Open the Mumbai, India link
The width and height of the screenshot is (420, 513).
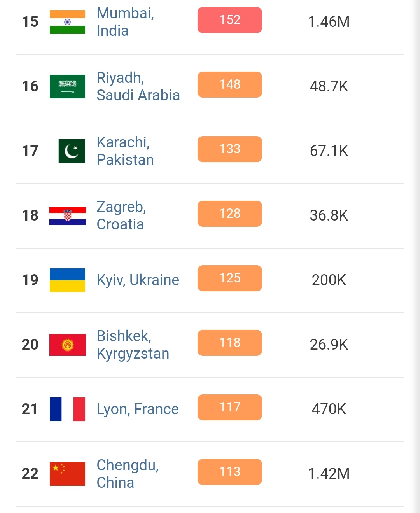click(x=125, y=22)
